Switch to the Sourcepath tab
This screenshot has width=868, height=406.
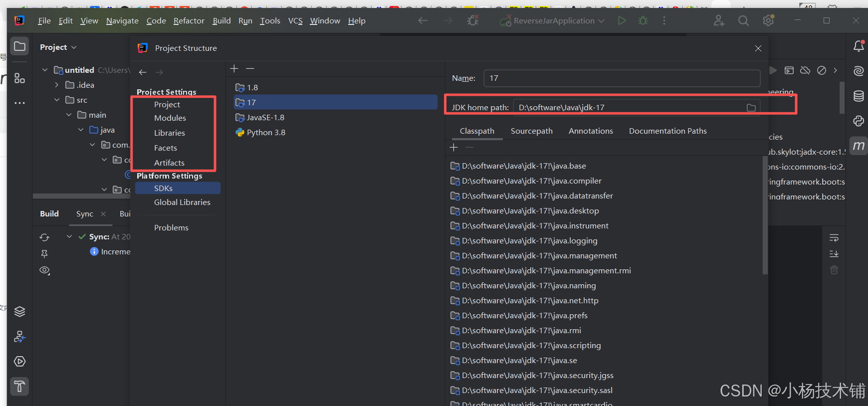click(x=532, y=131)
